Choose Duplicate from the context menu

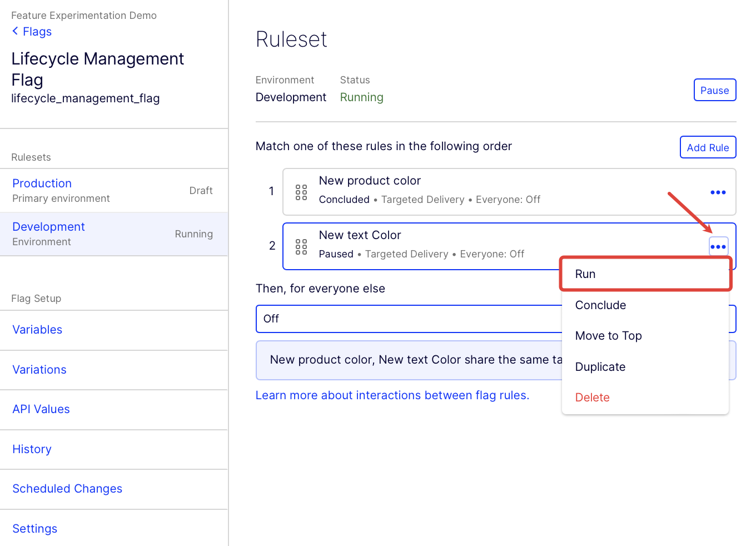pos(600,367)
